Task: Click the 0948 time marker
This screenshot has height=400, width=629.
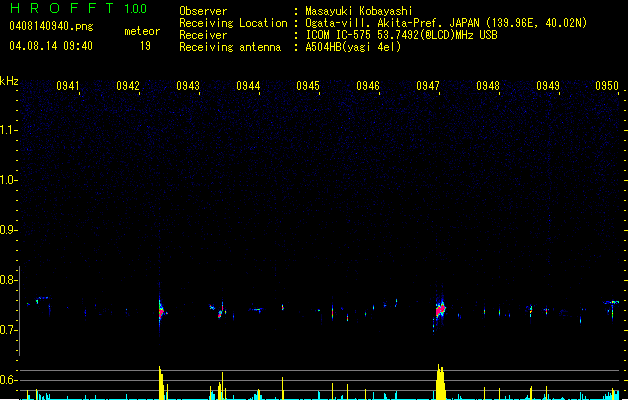Action: click(488, 86)
